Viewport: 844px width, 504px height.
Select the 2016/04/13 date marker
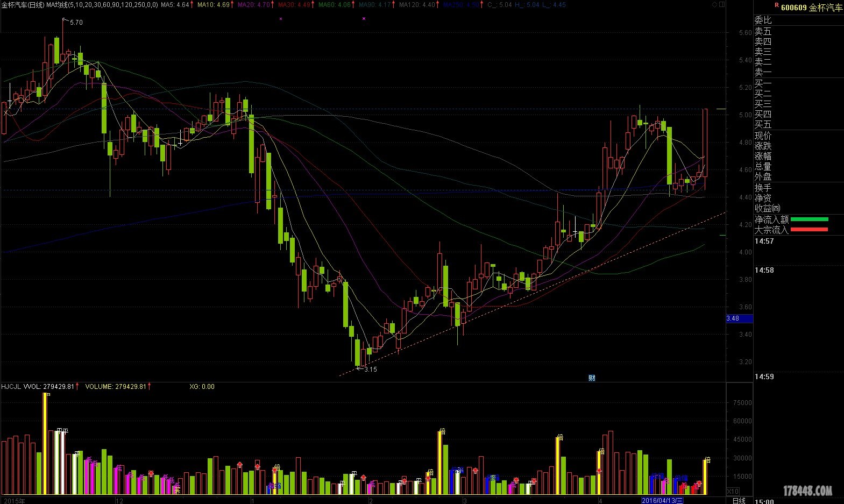point(662,501)
